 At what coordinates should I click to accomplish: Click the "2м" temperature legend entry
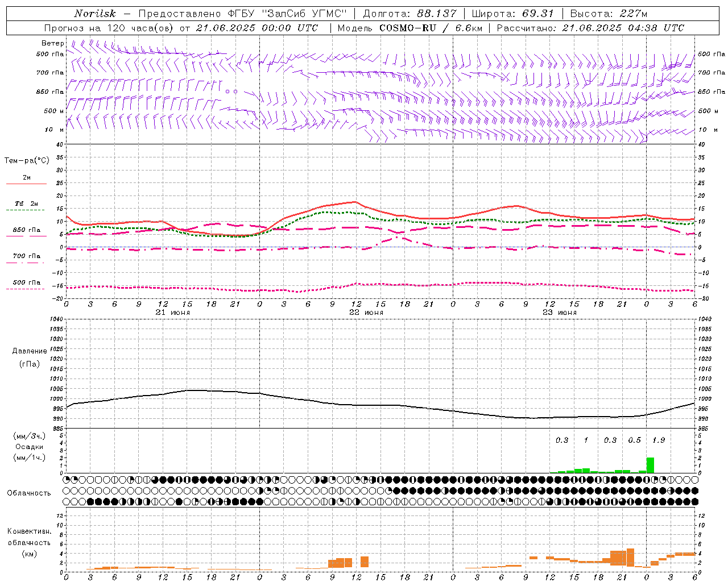pyautogui.click(x=27, y=178)
